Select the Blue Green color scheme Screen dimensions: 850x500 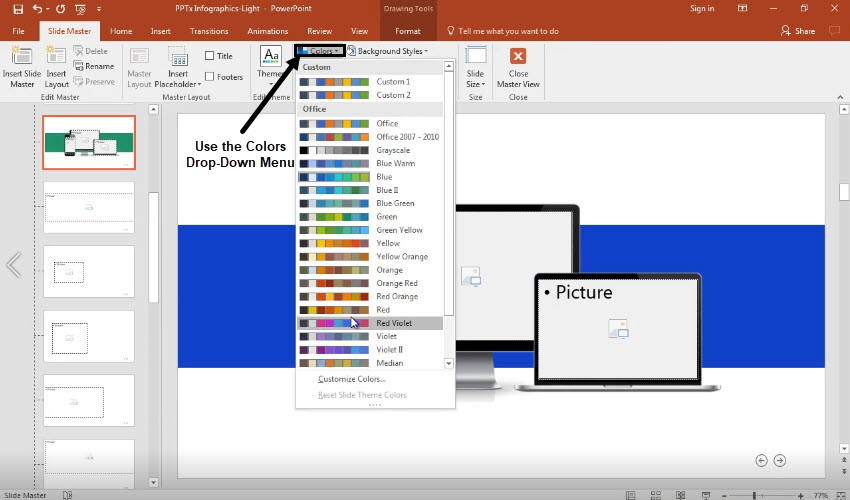coord(370,203)
